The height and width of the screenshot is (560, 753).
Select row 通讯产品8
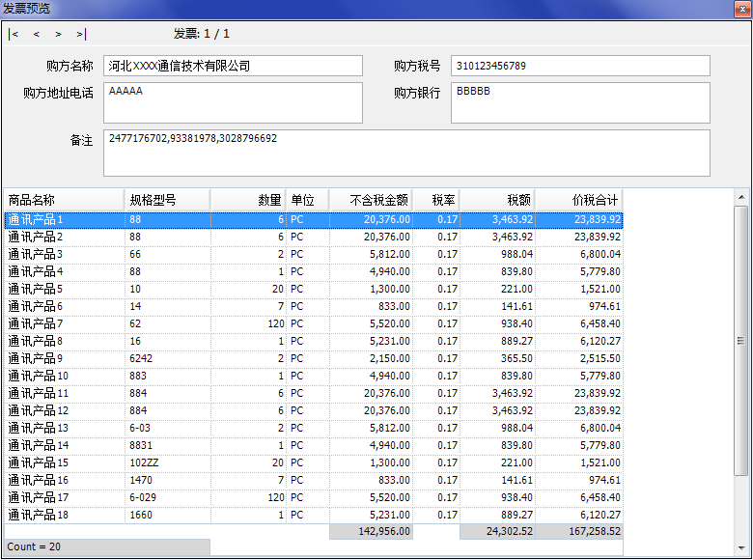[x=314, y=342]
